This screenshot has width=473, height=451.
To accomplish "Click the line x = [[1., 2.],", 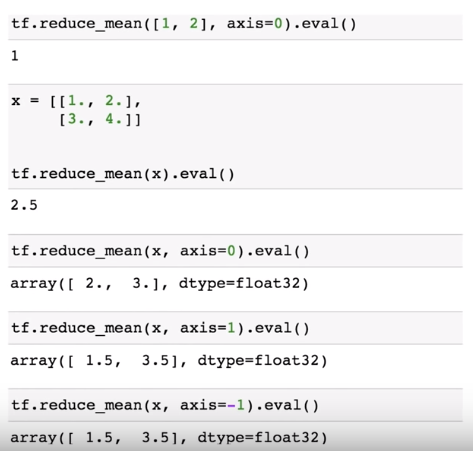I will coord(76,101).
